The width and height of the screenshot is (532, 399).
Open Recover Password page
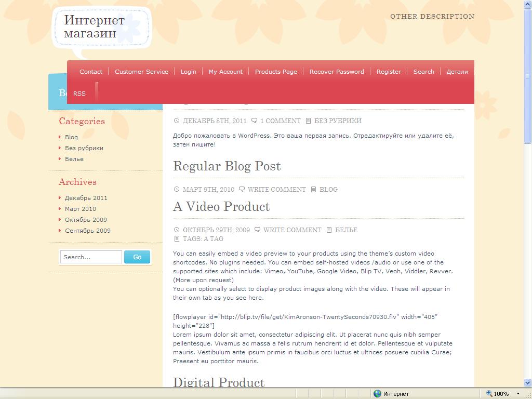point(337,72)
